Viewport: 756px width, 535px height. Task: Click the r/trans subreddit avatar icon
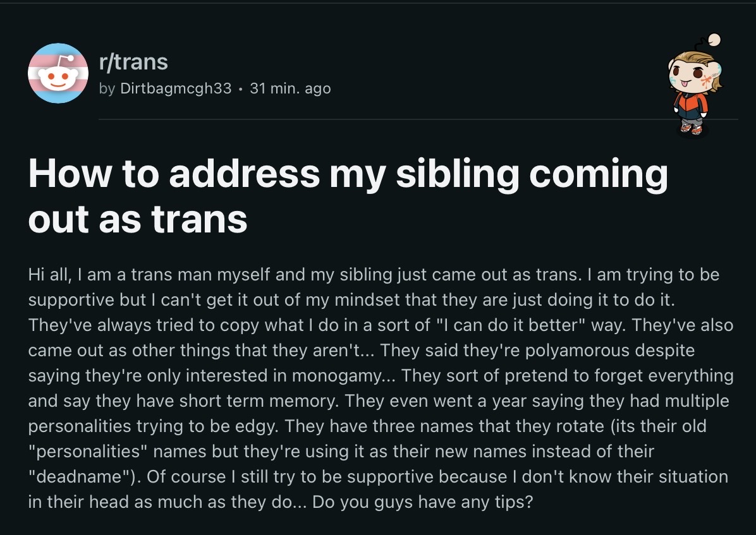pyautogui.click(x=58, y=73)
